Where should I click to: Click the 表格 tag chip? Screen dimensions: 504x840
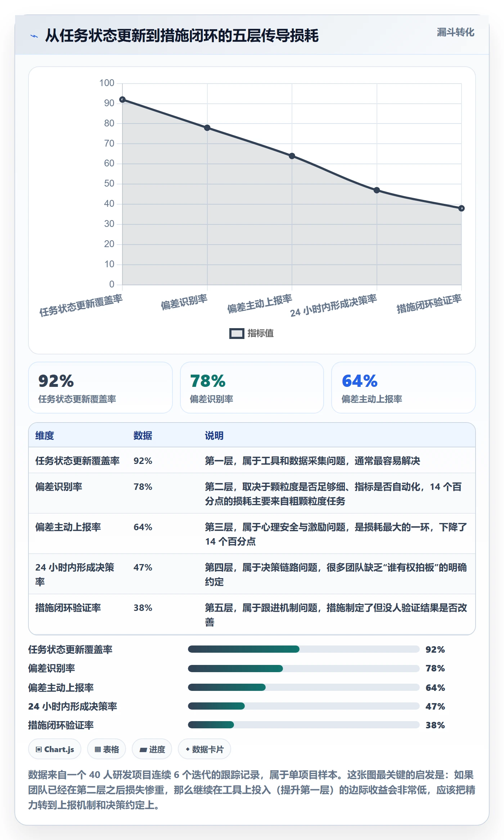coord(107,749)
